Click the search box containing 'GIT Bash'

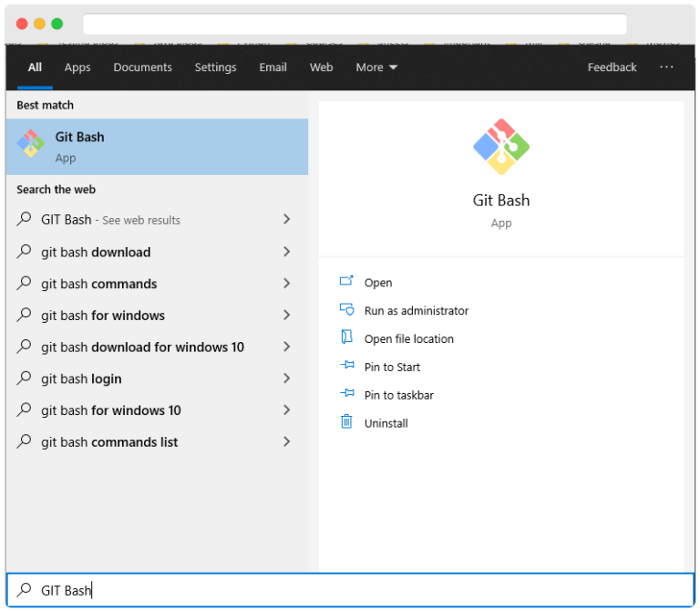[350, 590]
